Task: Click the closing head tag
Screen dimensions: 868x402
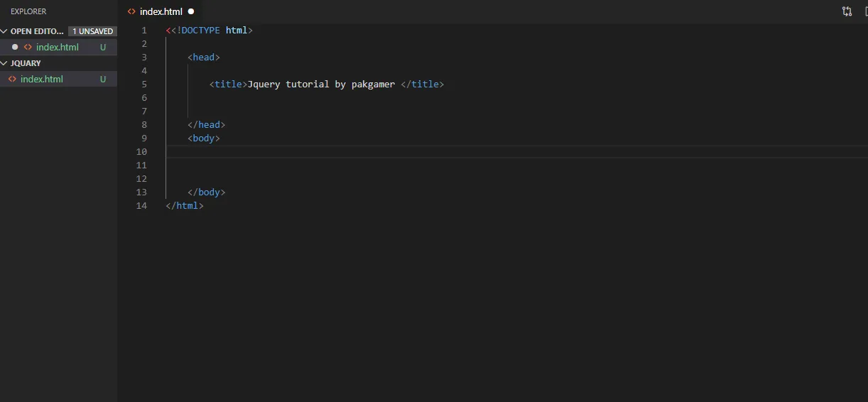Action: (x=207, y=124)
